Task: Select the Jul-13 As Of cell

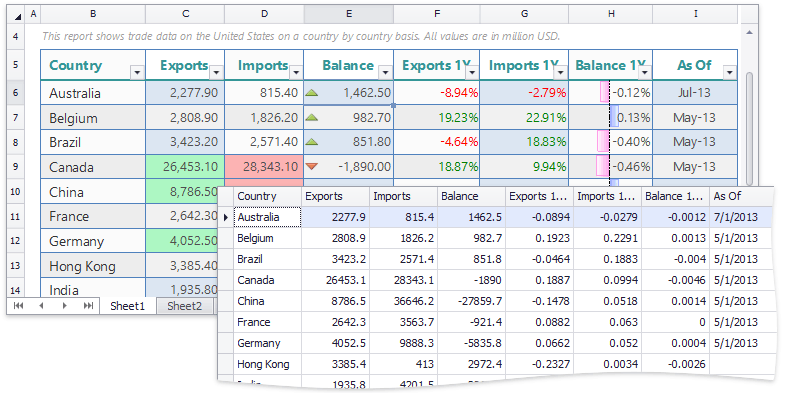Action: click(x=695, y=93)
